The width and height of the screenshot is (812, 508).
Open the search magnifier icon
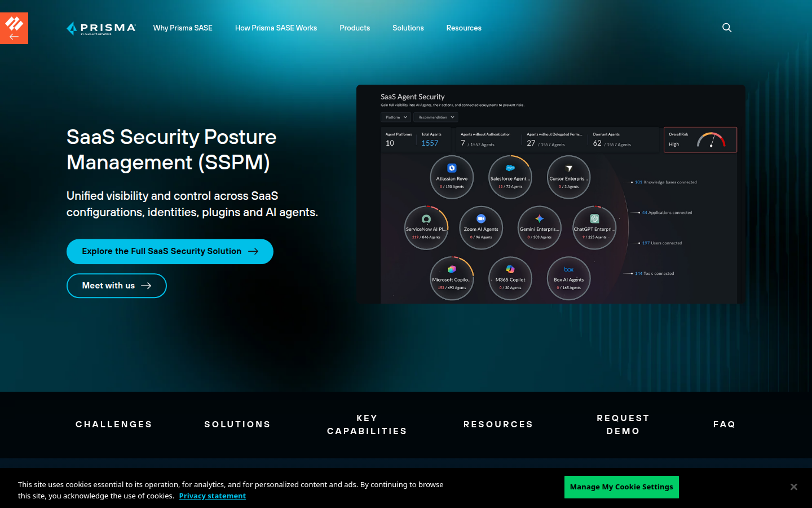tap(727, 28)
